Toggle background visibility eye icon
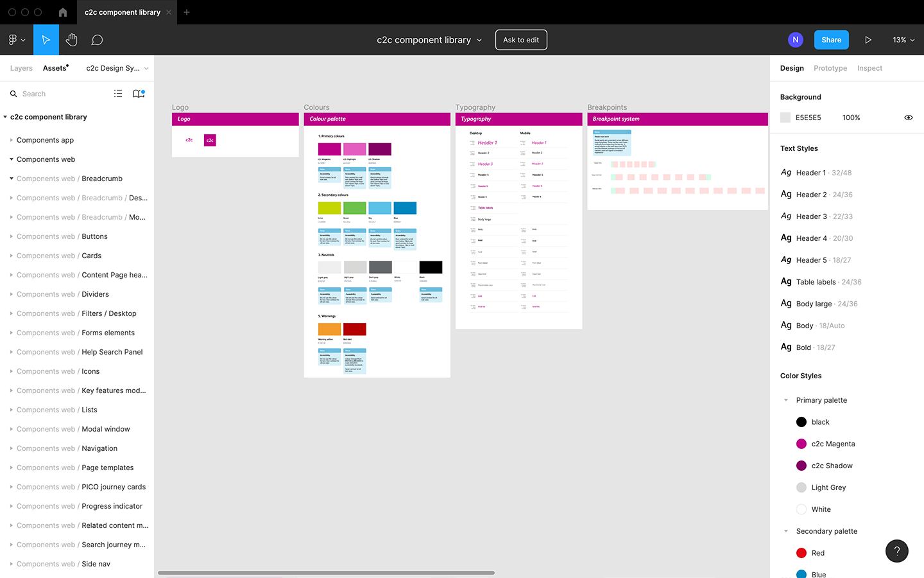This screenshot has height=578, width=924. (x=909, y=118)
